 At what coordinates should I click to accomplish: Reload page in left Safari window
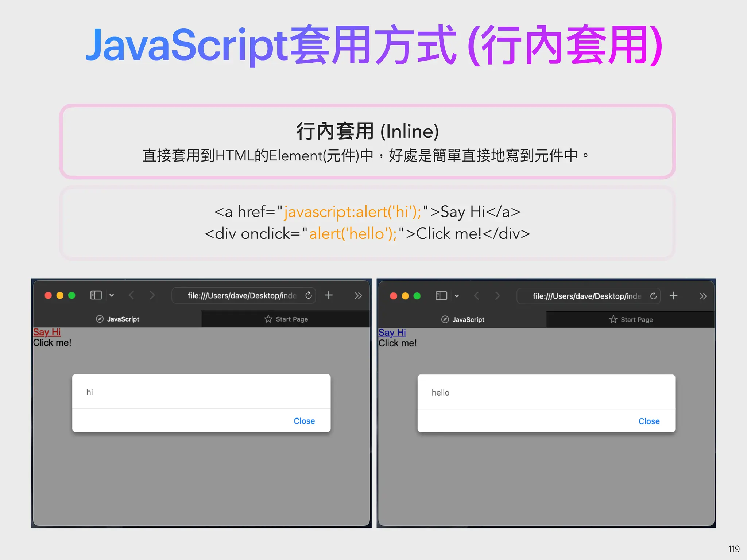coord(309,295)
